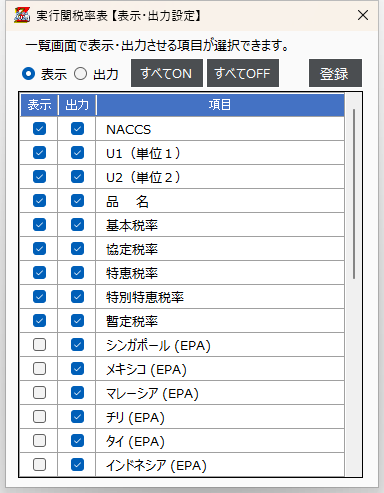Select the 暫定税率 row label
Viewport: 384px width, 493px height.
point(132,321)
